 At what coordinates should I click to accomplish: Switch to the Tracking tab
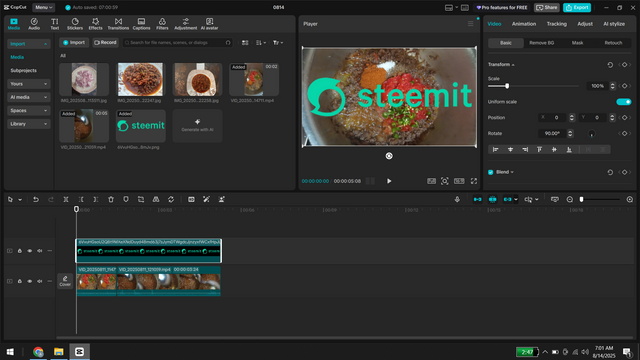pos(557,24)
